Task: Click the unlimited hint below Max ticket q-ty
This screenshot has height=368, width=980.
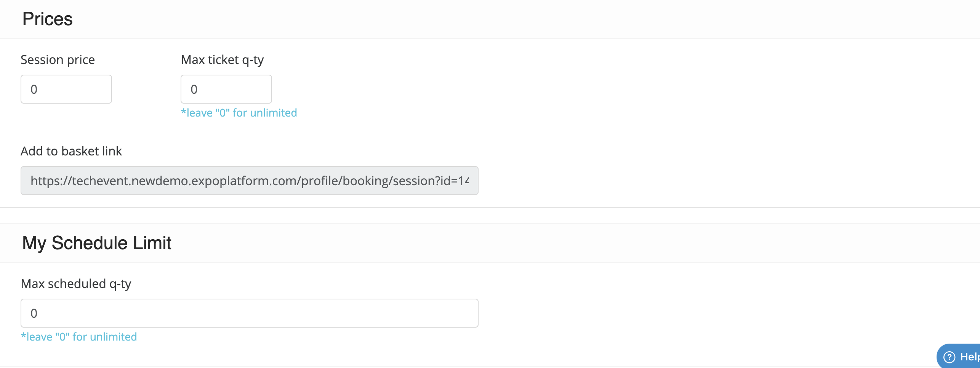Action: coord(239,113)
